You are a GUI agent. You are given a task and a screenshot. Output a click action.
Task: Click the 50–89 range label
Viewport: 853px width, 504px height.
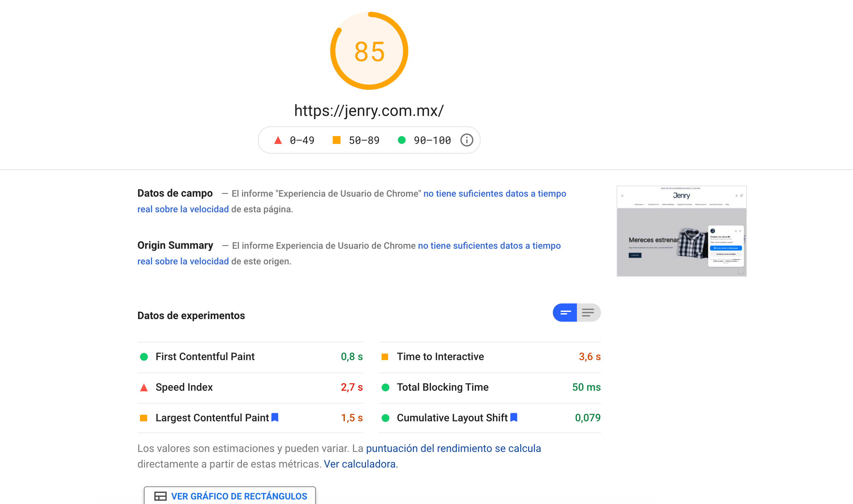coord(364,140)
